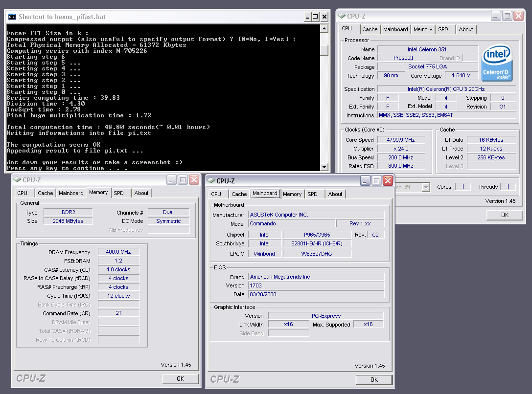This screenshot has width=532, height=394.
Task: Click the CPU-Z icon in the Memory window title bar
Action: click(x=17, y=179)
